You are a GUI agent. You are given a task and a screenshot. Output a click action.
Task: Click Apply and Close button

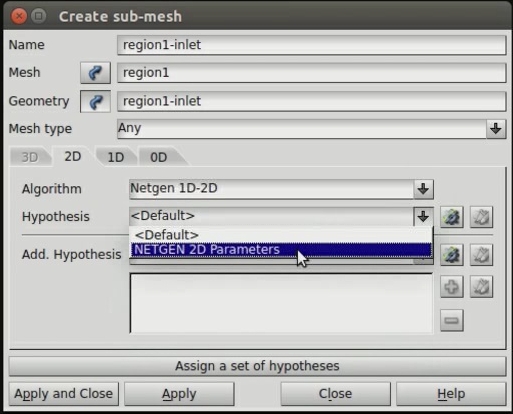tap(64, 394)
